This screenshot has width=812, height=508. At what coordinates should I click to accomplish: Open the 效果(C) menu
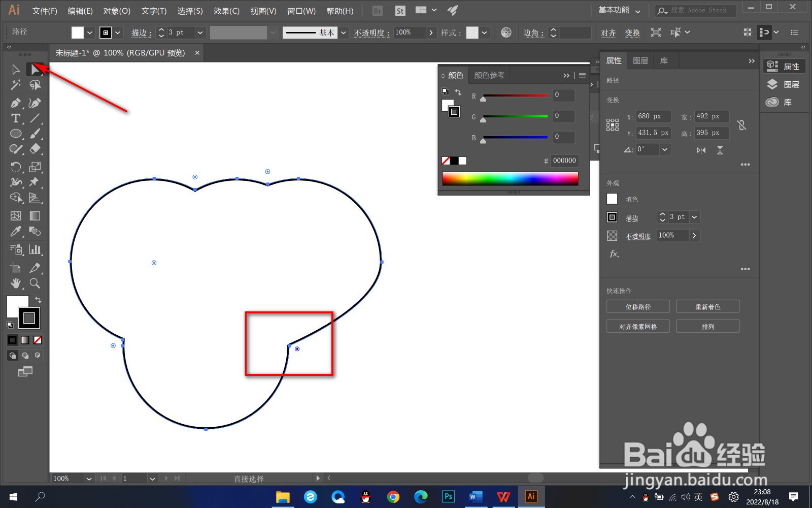(x=226, y=11)
